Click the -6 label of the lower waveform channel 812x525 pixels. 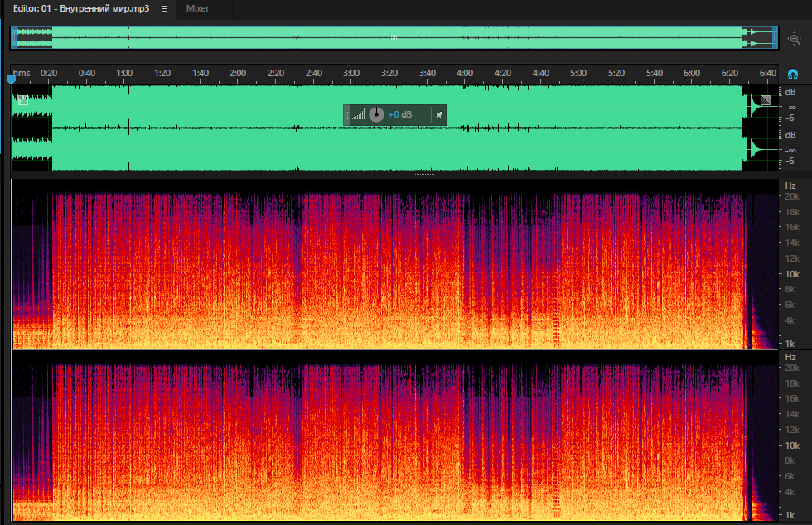pyautogui.click(x=789, y=161)
